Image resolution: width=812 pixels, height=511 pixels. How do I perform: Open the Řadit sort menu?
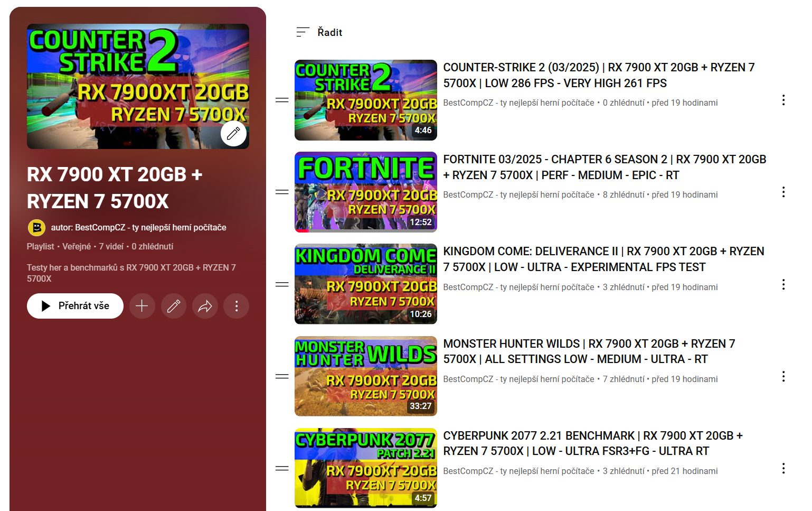[319, 32]
